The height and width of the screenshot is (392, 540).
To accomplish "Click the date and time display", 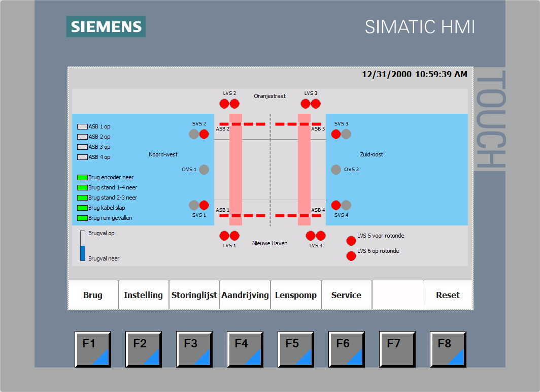I will click(414, 75).
